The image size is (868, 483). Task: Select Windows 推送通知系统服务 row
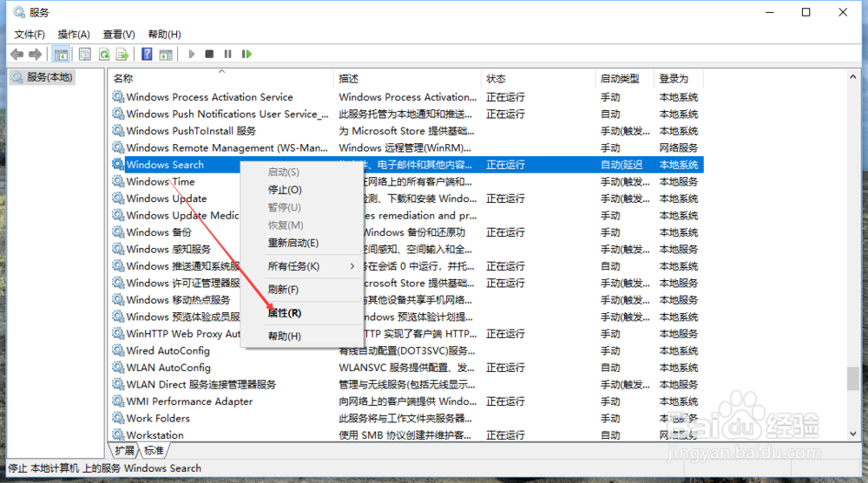406,266
